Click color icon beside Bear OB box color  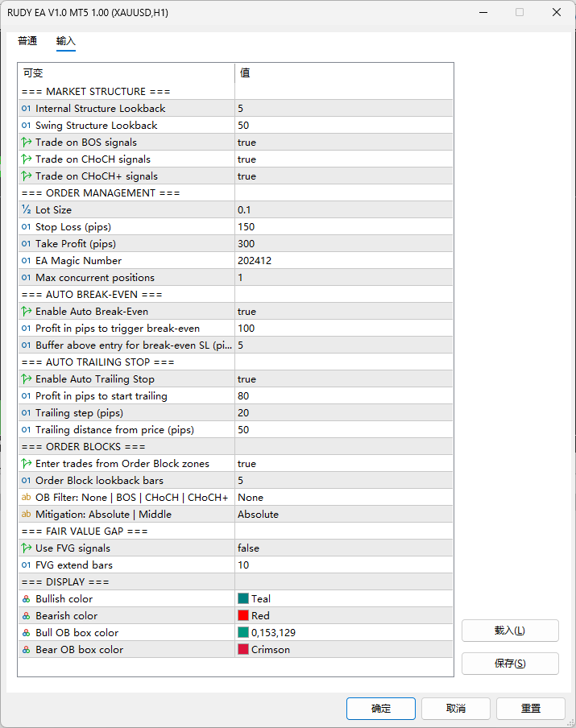[26, 650]
